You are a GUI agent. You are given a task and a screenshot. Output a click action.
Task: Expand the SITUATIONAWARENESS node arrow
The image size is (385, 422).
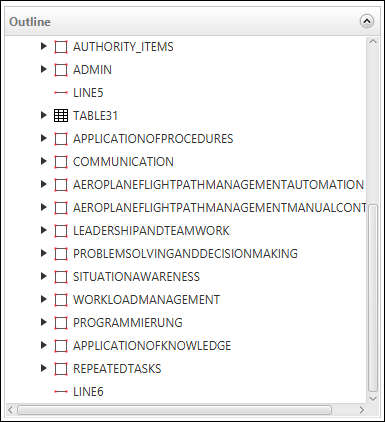(43, 276)
